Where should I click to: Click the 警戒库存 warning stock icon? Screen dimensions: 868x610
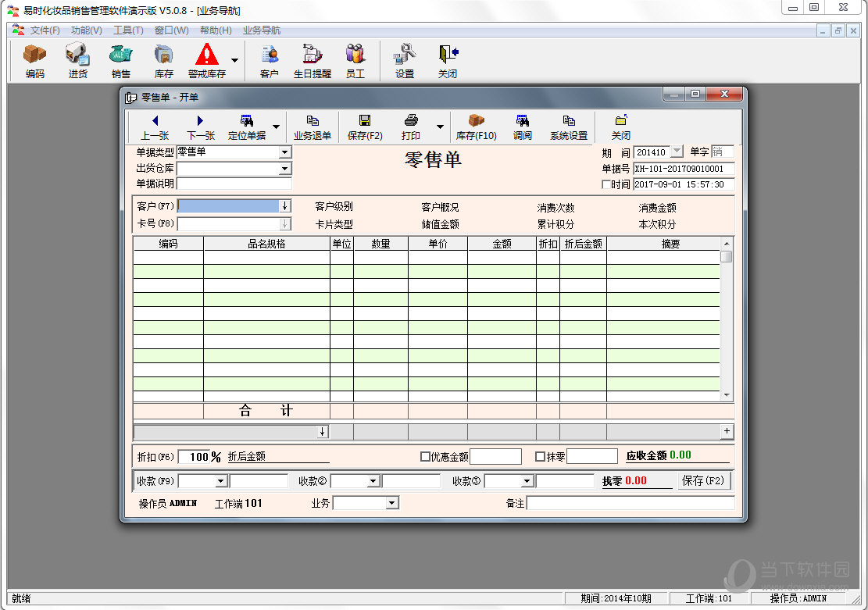[x=206, y=60]
